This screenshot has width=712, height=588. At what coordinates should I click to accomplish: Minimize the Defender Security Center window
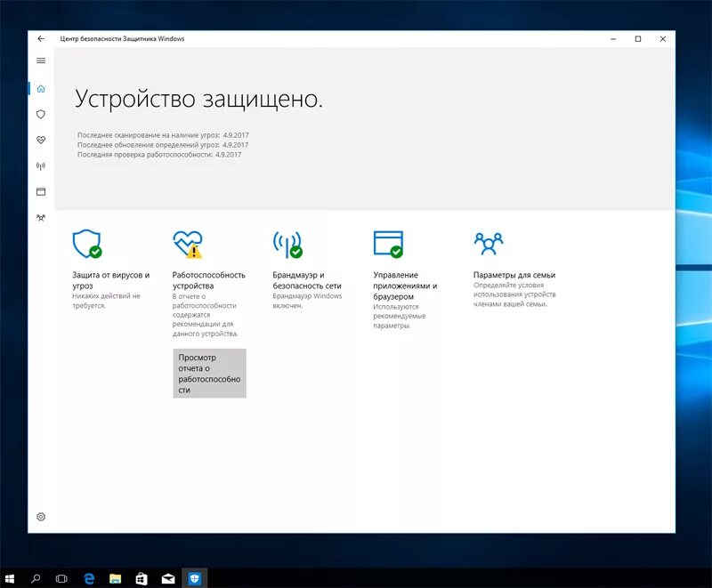tap(613, 39)
